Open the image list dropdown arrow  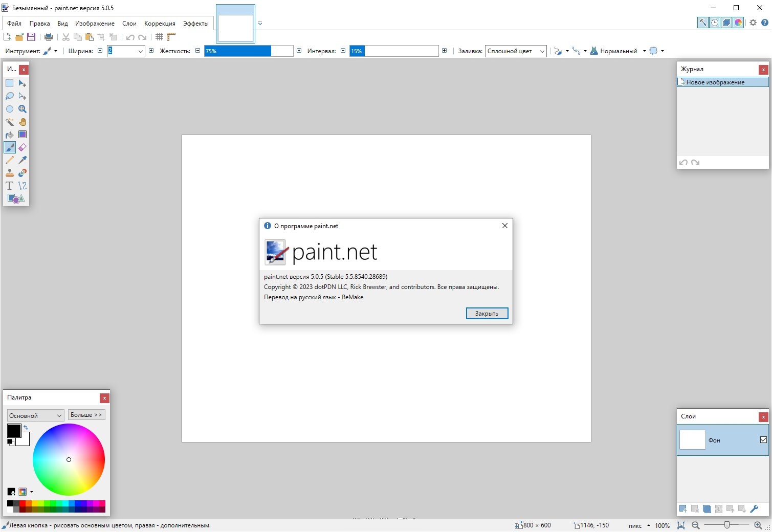(x=260, y=24)
